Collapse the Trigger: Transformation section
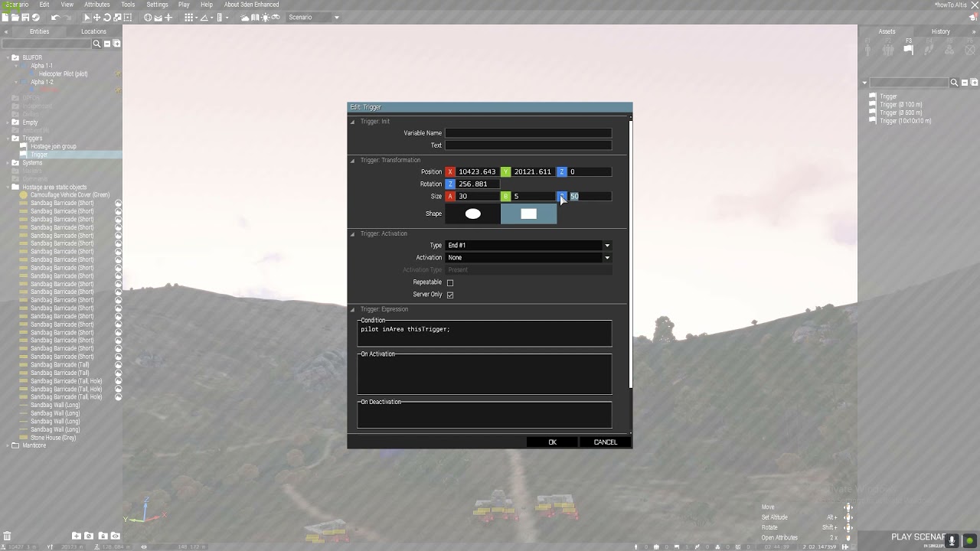Image resolution: width=980 pixels, height=551 pixels. [x=353, y=161]
